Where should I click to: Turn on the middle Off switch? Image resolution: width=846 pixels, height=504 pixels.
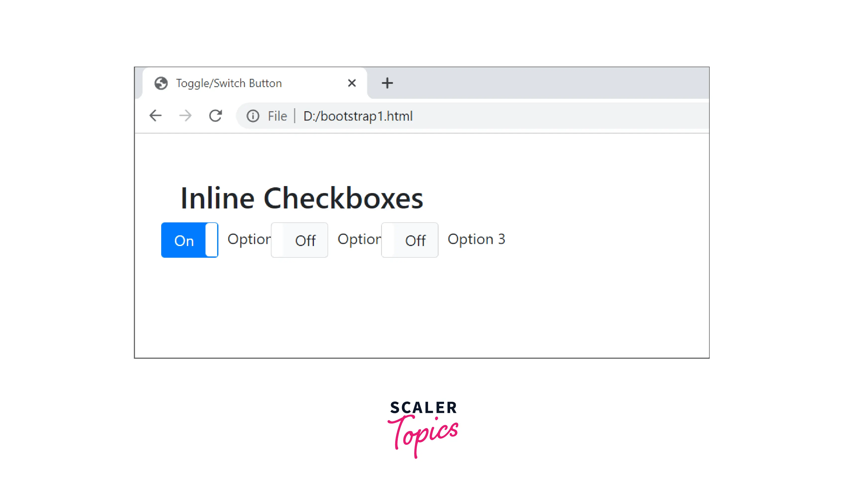pos(299,240)
